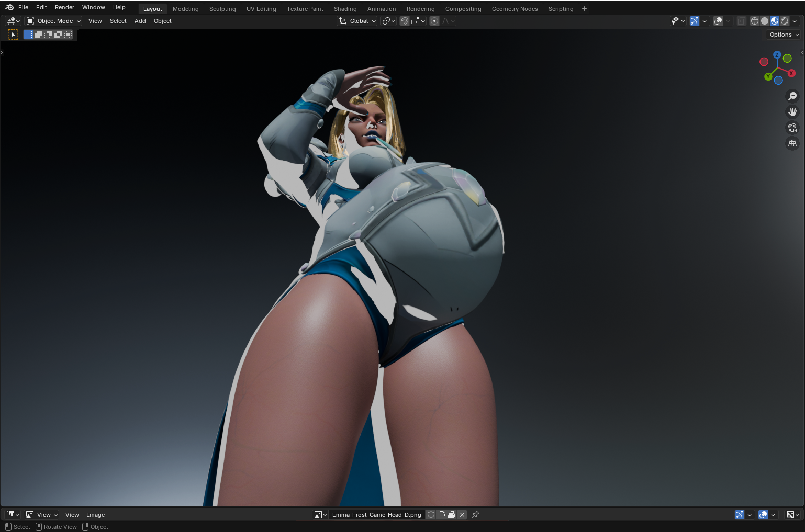Open the Window menu
Viewport: 805px width, 532px height.
coord(94,7)
